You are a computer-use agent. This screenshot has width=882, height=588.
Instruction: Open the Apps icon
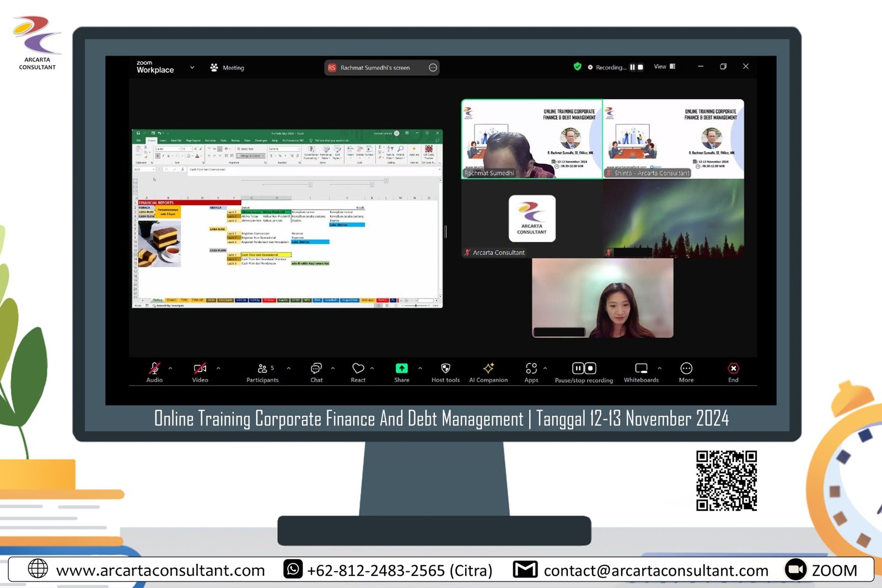(x=531, y=369)
